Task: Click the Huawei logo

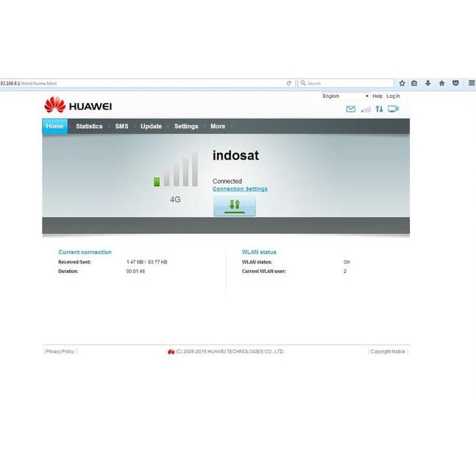Action: 78,105
